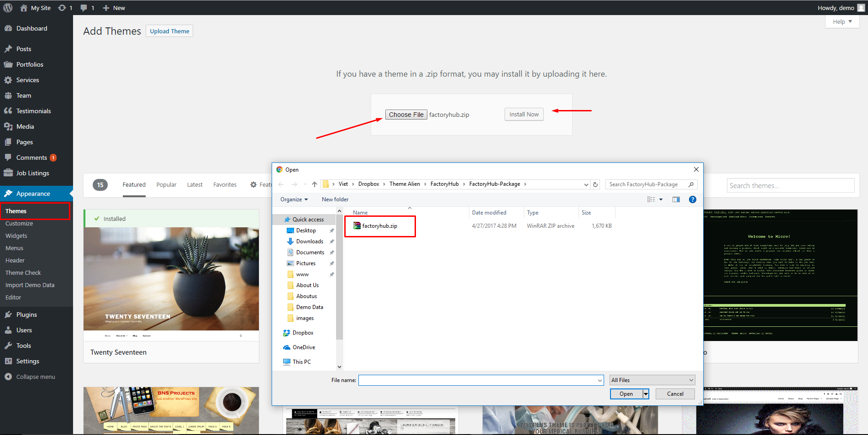Toggle the preview pane icon
The width and height of the screenshot is (868, 435).
click(x=676, y=199)
